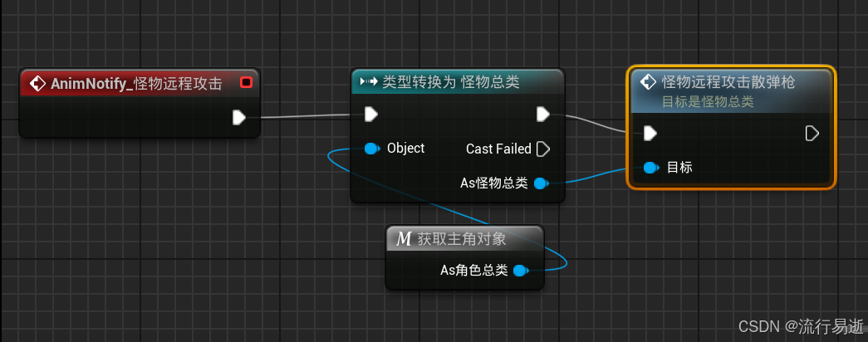Select the 获取主角对象 macro node title
868x342 pixels.
[x=462, y=239]
